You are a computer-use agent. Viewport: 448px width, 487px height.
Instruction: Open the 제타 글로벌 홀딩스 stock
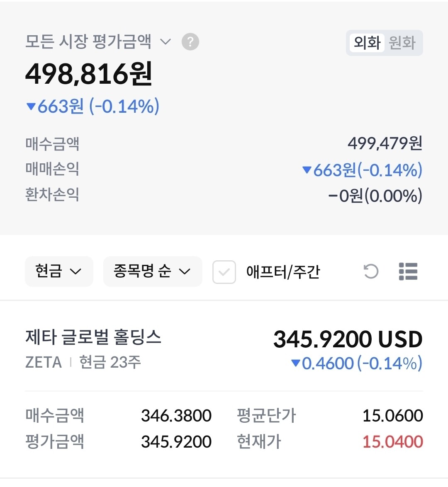pos(93,337)
